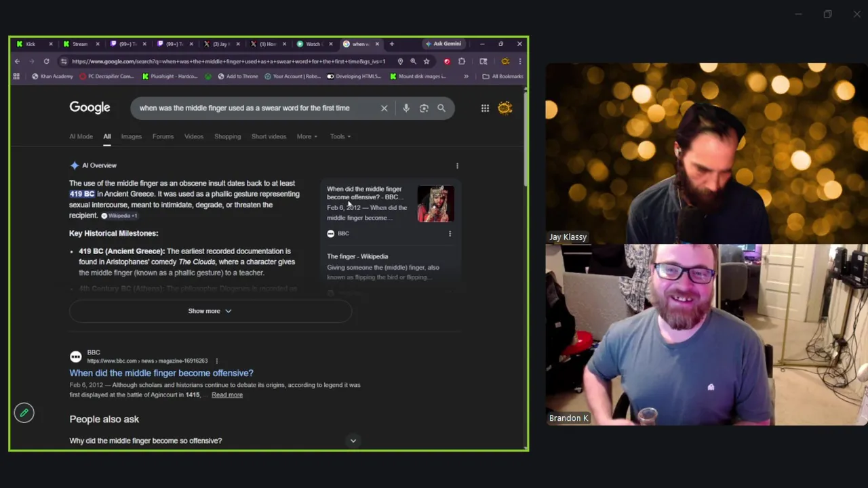Open the Google apps grid
This screenshot has height=488, width=868.
[x=485, y=108]
